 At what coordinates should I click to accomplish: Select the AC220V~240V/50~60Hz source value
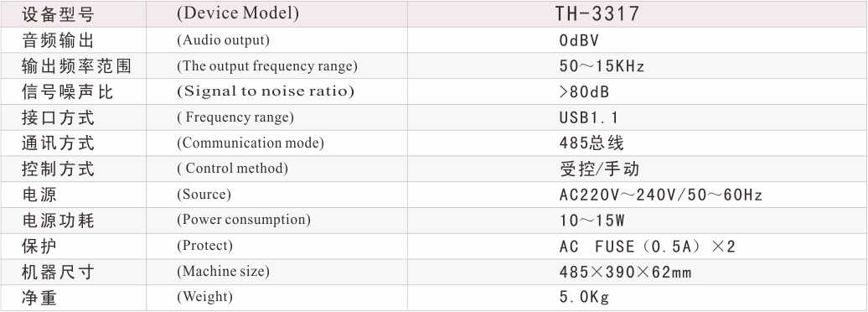(x=661, y=195)
